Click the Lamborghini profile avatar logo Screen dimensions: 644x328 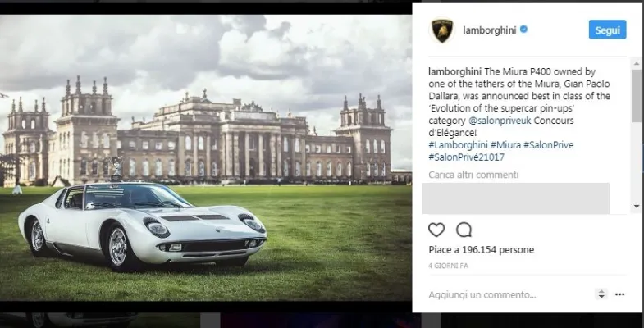coord(442,30)
